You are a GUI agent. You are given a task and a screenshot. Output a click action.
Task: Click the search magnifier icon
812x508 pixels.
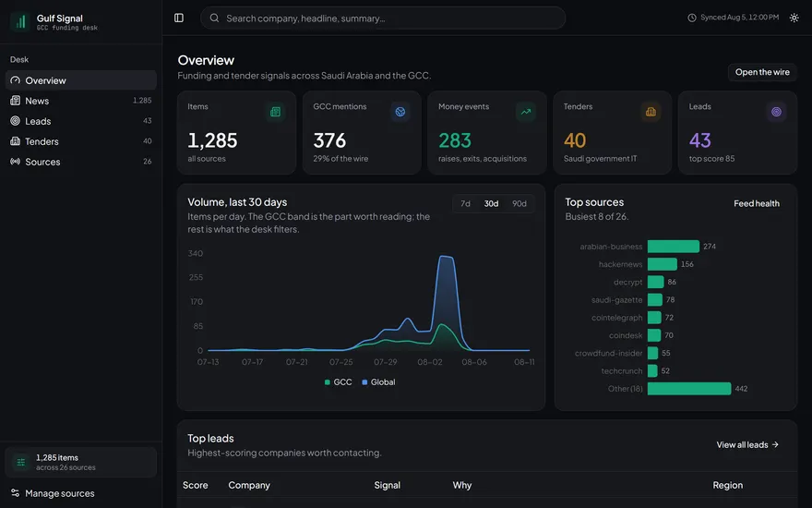coord(214,18)
